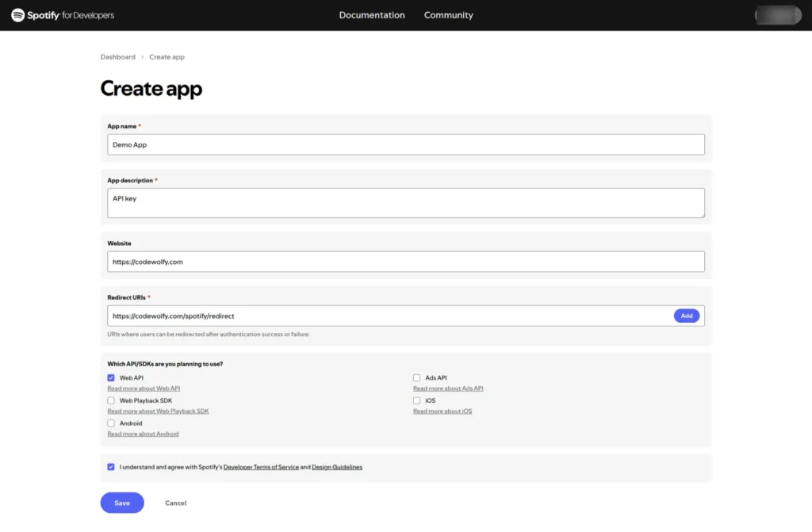Screen dimensions: 812x532
Task: Open the Design Guidelines link
Action: coord(337,467)
